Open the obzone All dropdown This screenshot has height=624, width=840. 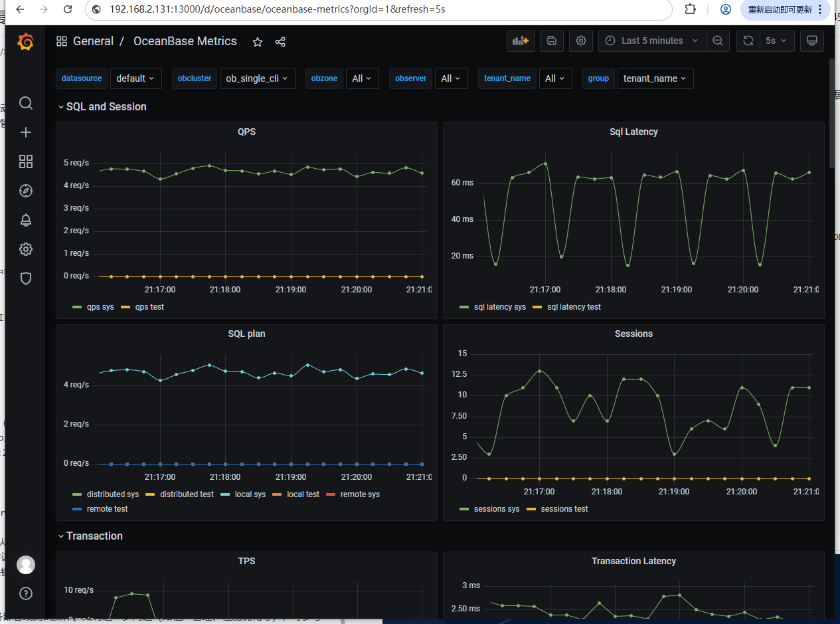point(363,78)
